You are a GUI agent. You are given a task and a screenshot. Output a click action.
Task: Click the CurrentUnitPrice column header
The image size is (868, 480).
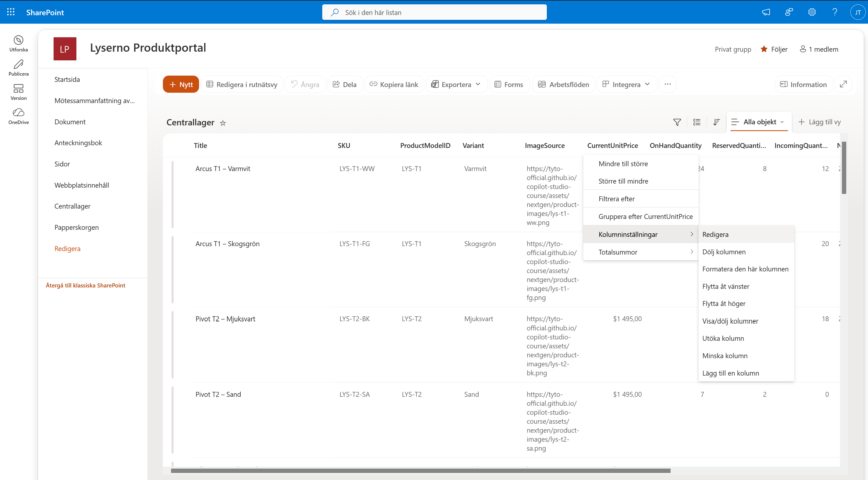[x=612, y=145]
